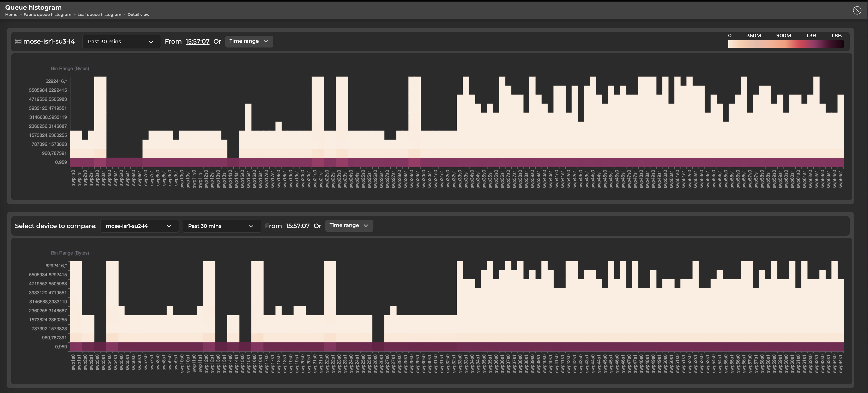
Task: Click the server icon beside mose-isr1-su3-l4
Action: tap(19, 41)
